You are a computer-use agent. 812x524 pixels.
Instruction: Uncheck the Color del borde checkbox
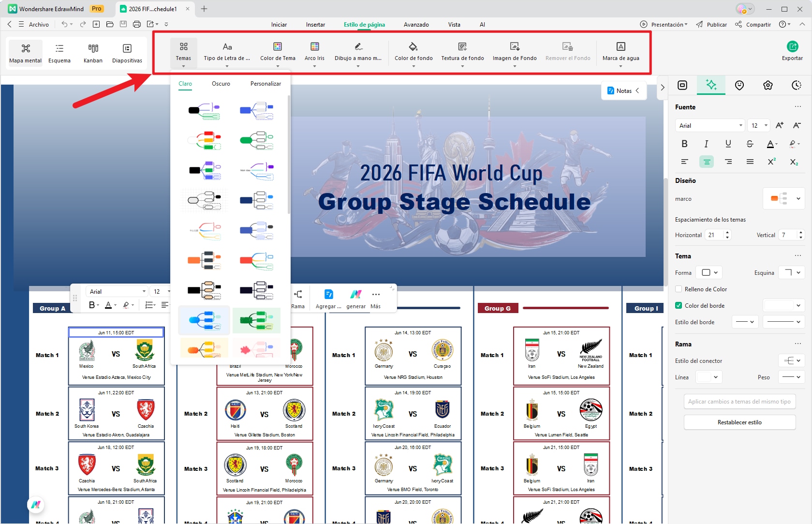(679, 305)
